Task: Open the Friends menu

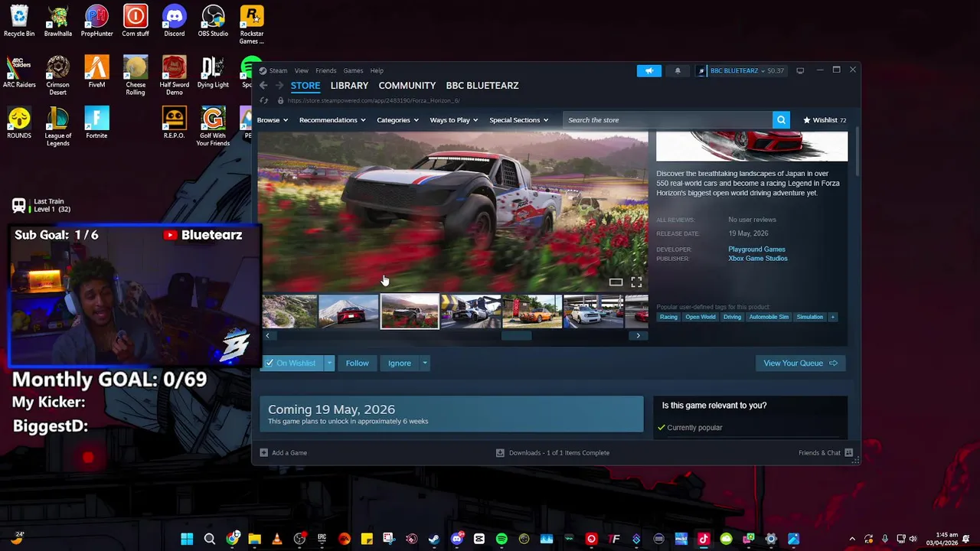Action: 325,70
